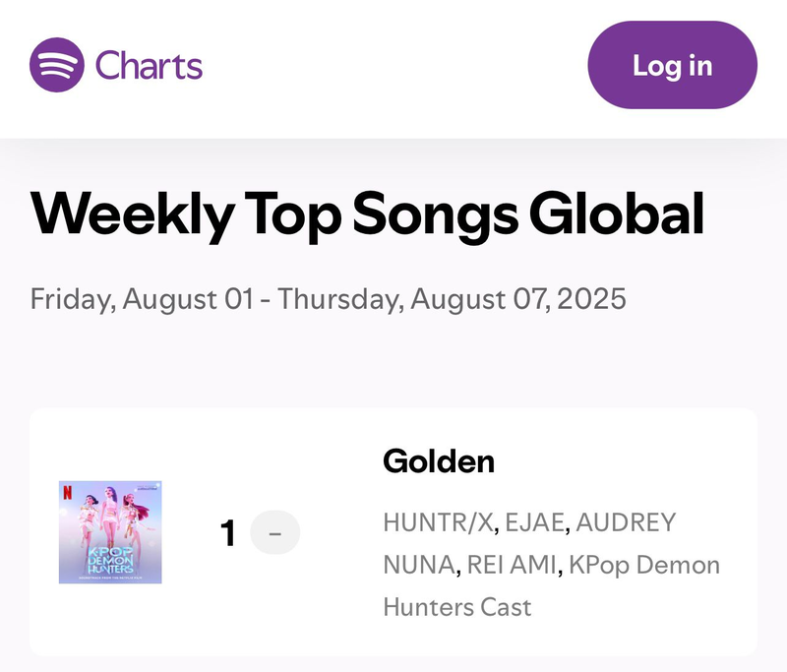Click the KPop Demon Hunters title on cover
Screen dimensions: 787x672
pos(110,559)
